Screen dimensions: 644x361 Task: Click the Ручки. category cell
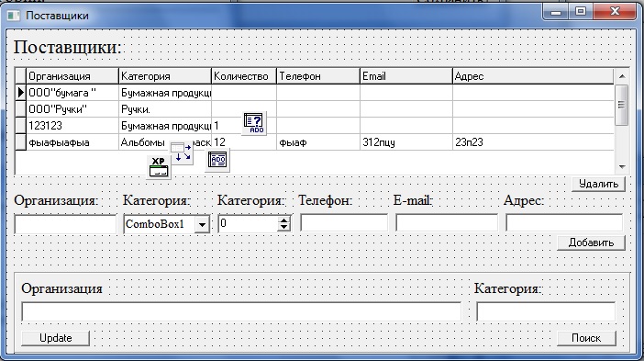coord(165,109)
